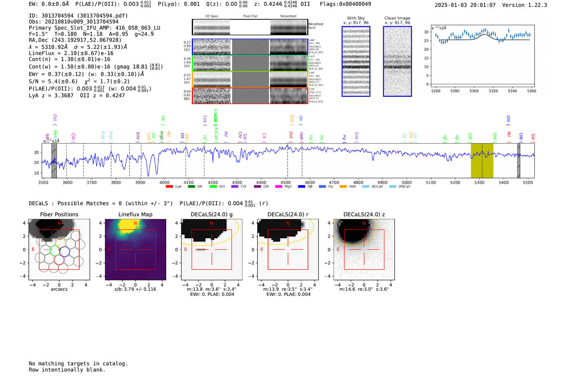Click the m:14.6 re:3.0" caption under z
This screenshot has width=576, height=392.
(x=364, y=289)
